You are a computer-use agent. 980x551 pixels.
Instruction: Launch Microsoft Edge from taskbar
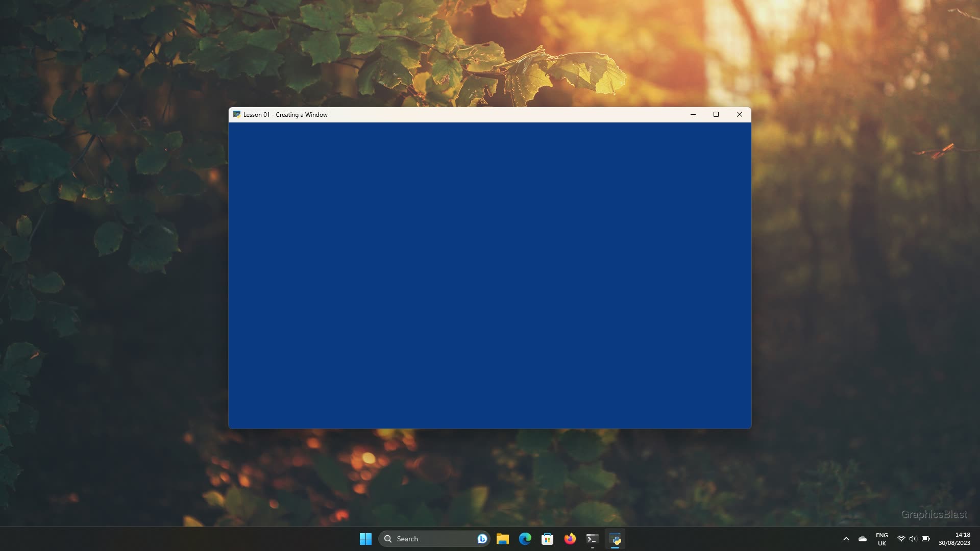click(525, 539)
